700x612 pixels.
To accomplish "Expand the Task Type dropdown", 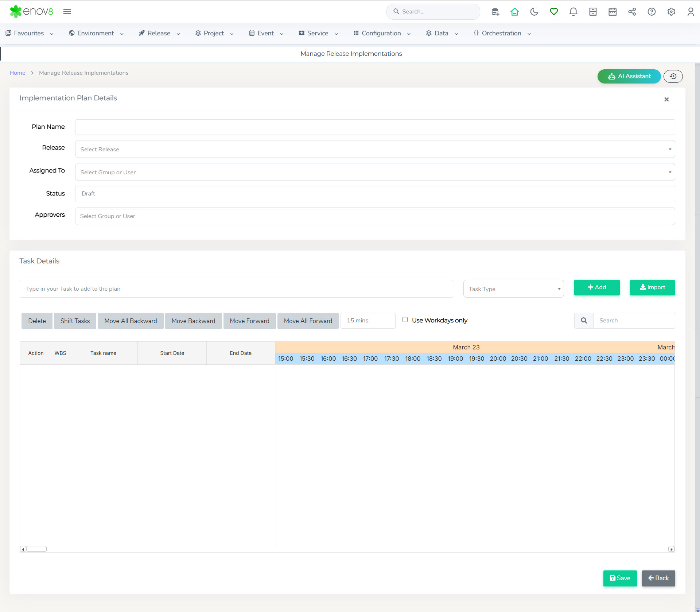I will click(513, 289).
